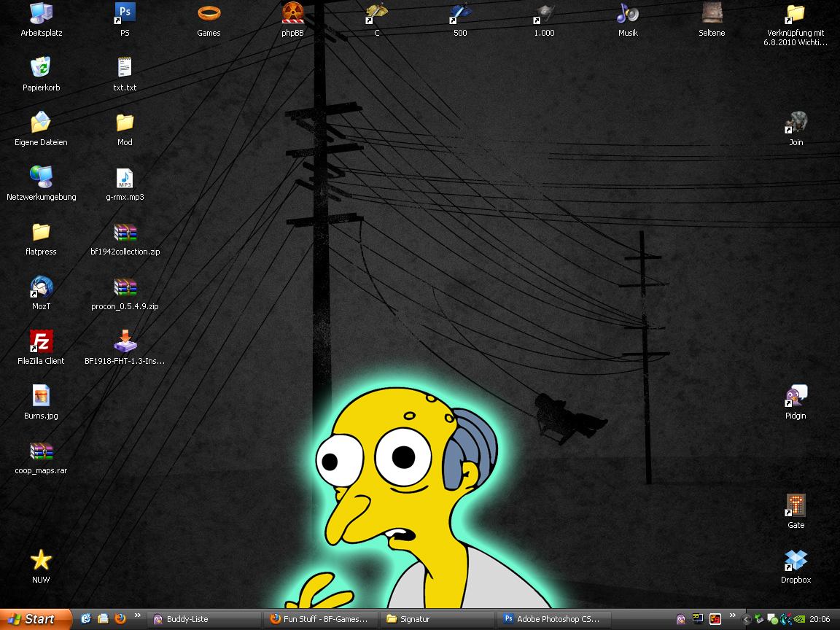Show hidden tray icons with the round arrow
The width and height of the screenshot is (840, 630).
click(746, 620)
